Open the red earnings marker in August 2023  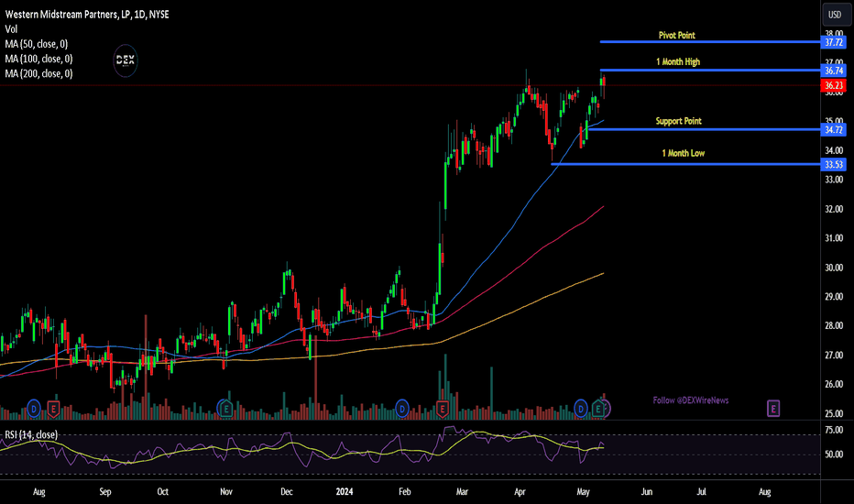click(53, 408)
